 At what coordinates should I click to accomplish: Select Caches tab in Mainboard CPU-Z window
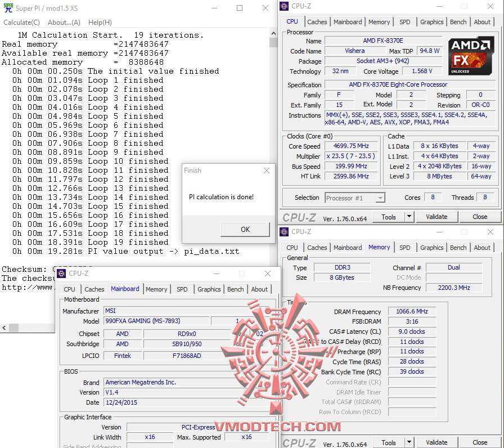pyautogui.click(x=94, y=289)
